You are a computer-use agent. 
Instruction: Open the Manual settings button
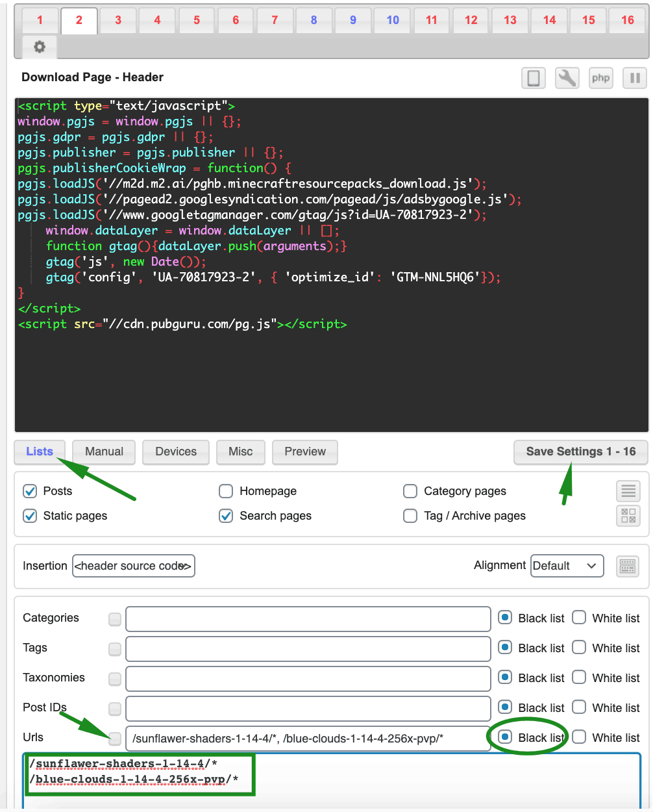104,452
